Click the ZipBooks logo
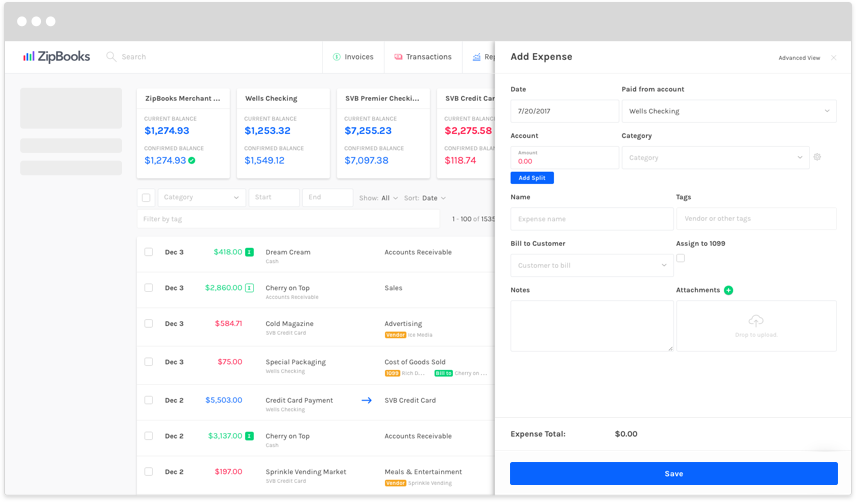The height and width of the screenshot is (502, 856). 56,56
